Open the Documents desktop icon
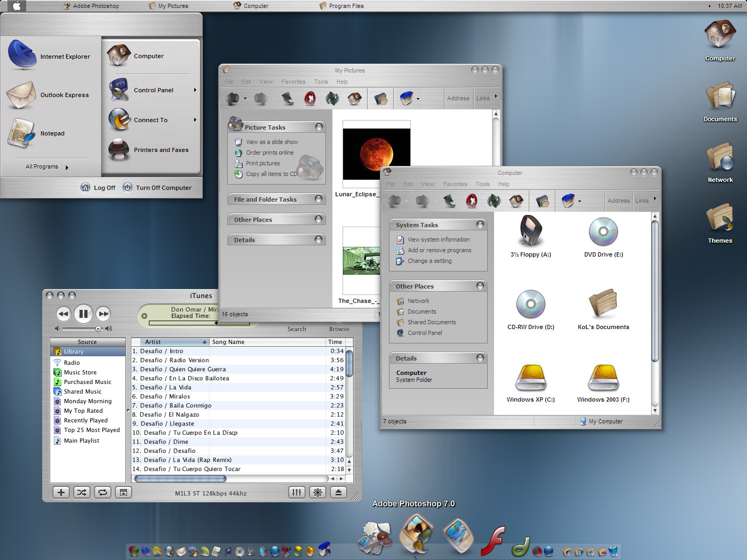The image size is (747, 560). (720, 102)
